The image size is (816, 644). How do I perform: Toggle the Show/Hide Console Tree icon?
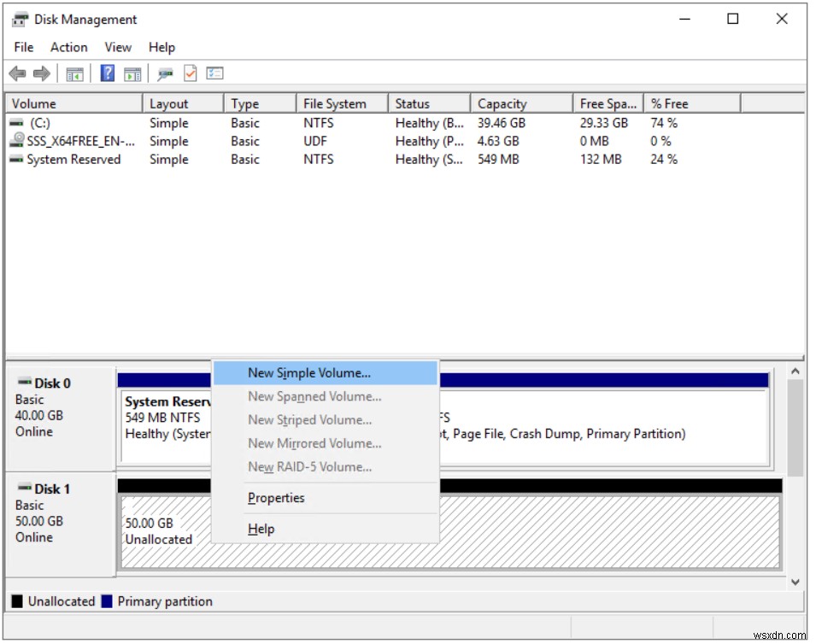73,73
